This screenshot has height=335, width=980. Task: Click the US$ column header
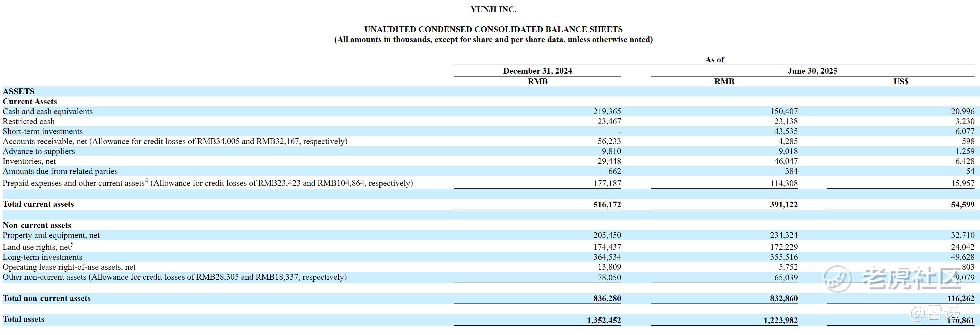pyautogui.click(x=901, y=81)
